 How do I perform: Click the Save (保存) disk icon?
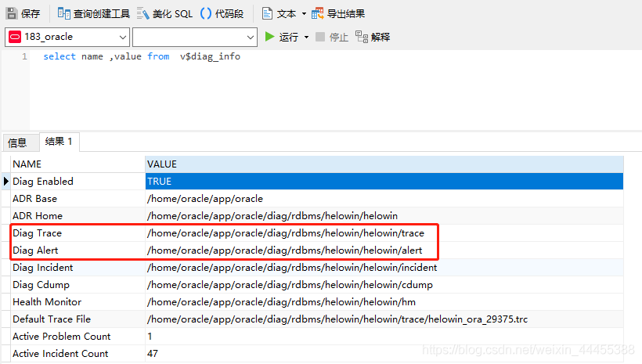[x=12, y=13]
